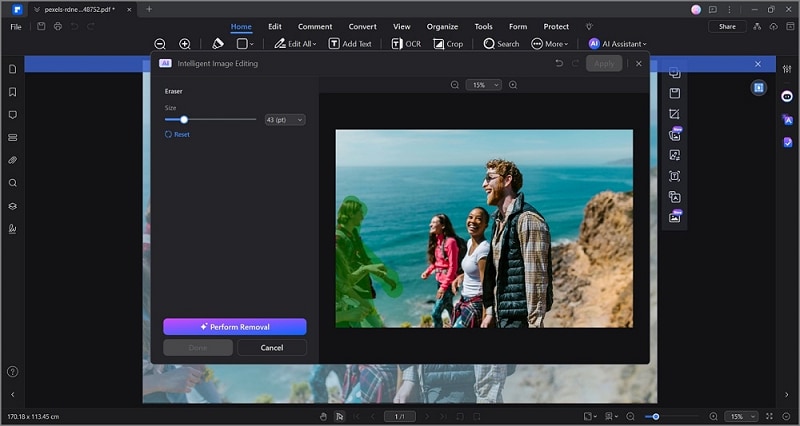Click the zoom out magnifier in main toolbar
Image resolution: width=800 pixels, height=426 pixels.
click(x=160, y=44)
